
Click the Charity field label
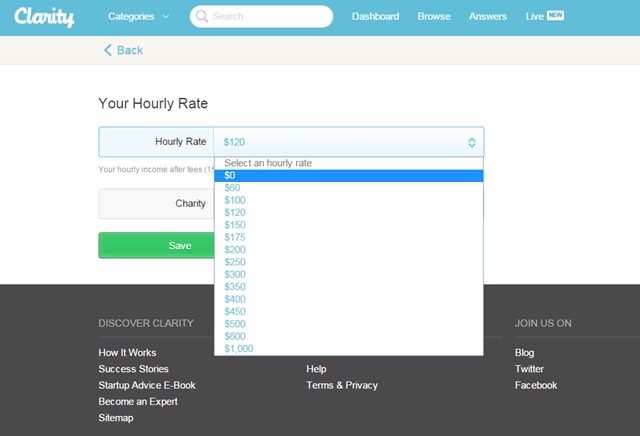tap(190, 203)
